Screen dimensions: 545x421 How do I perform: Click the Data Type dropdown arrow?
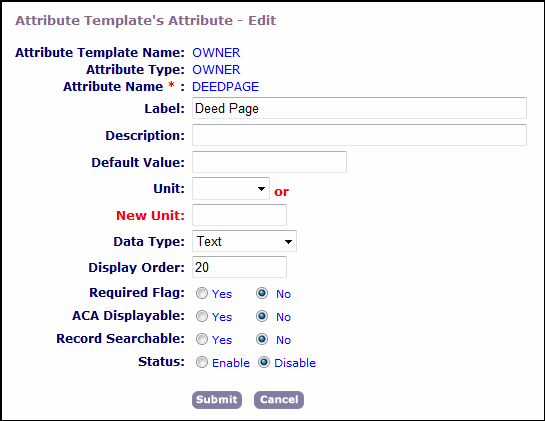coord(288,241)
